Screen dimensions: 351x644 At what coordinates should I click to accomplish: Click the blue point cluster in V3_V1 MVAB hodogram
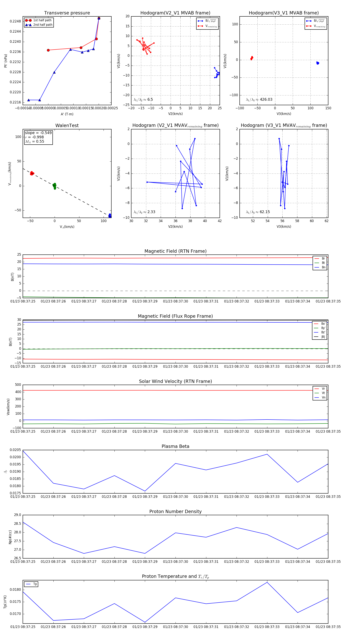(x=317, y=63)
